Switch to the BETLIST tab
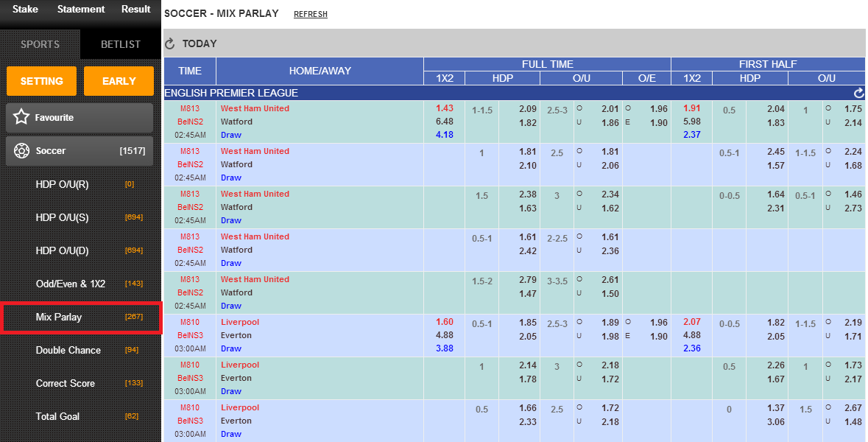 [x=120, y=44]
